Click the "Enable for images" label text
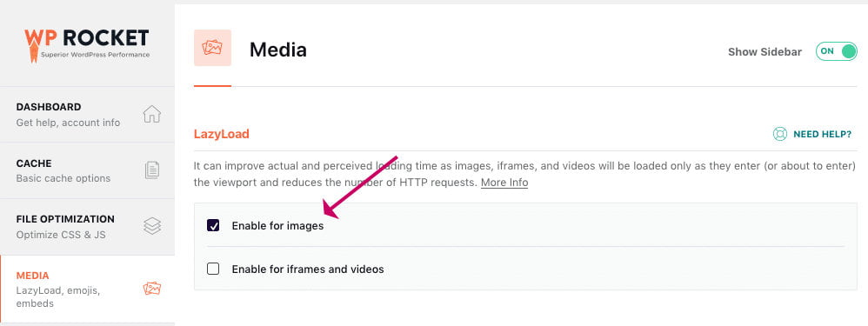The image size is (868, 326). click(278, 226)
